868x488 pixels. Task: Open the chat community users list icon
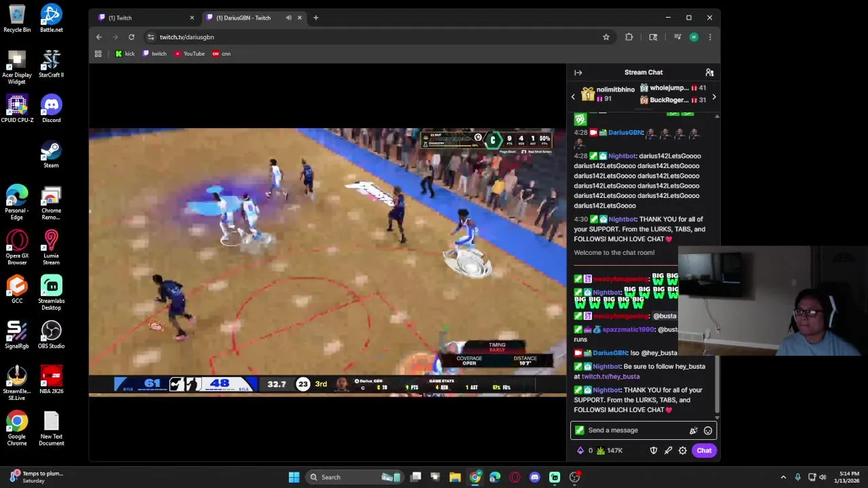(x=709, y=73)
